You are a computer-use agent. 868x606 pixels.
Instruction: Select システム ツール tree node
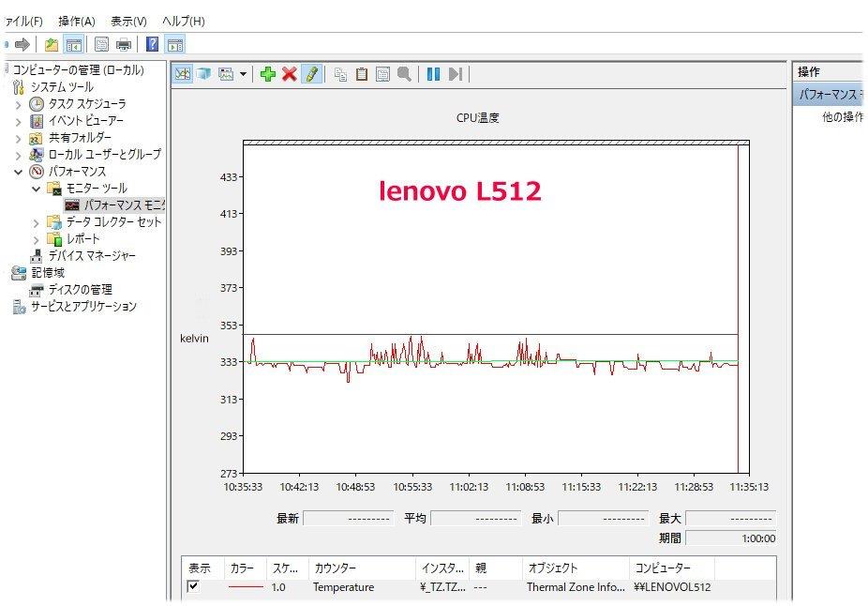pyautogui.click(x=62, y=87)
